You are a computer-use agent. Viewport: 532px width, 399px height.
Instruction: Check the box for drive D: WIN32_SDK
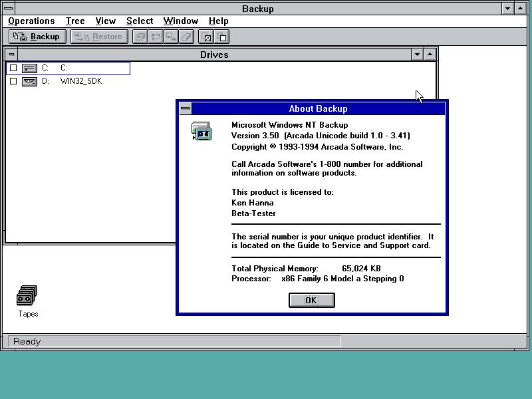[x=13, y=81]
